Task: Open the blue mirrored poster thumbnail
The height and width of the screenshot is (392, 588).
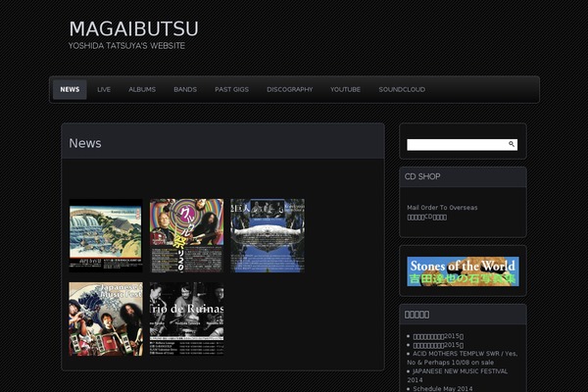Action: point(268,235)
